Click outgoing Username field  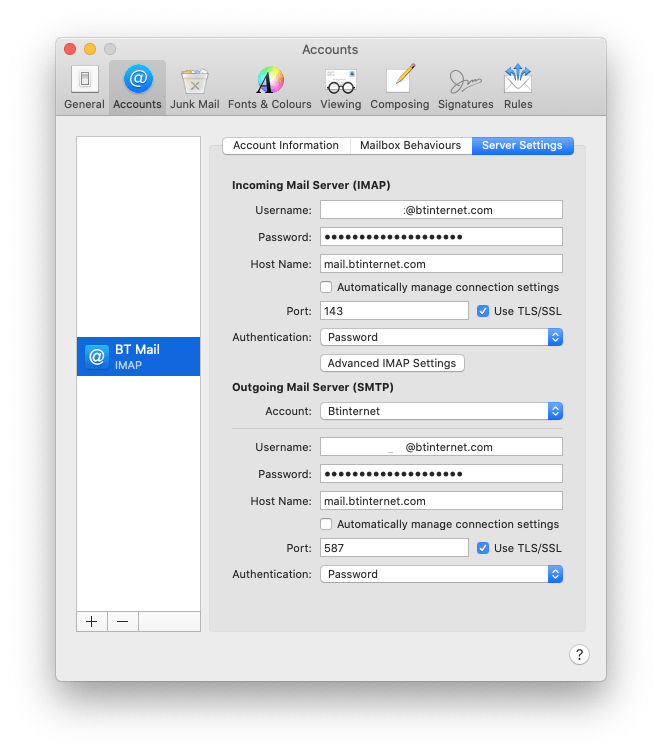[x=441, y=447]
